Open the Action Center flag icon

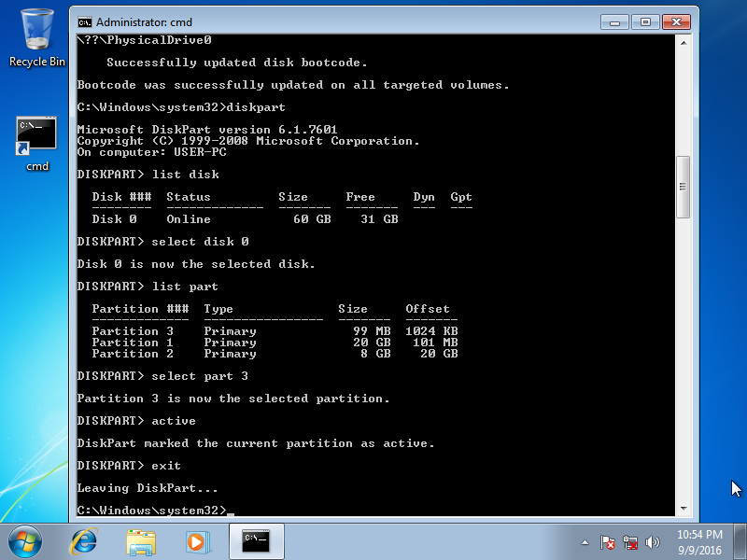pos(608,542)
